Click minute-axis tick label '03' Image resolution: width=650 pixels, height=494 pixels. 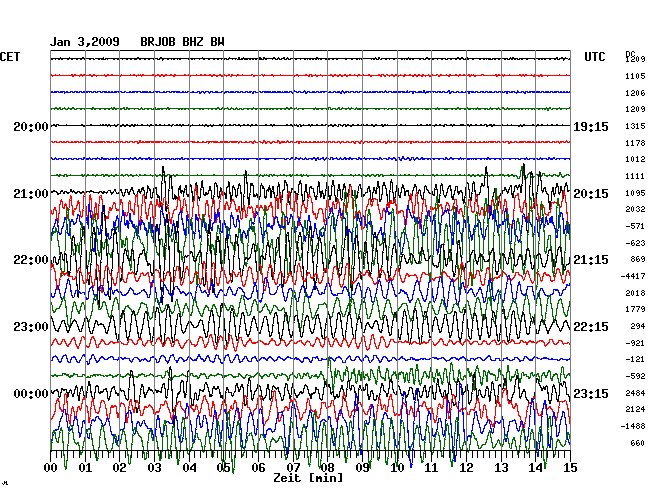click(x=155, y=468)
